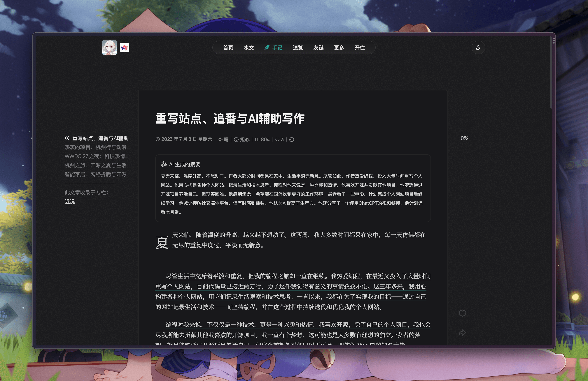The image size is (588, 381).
Task: Open timeline entry 热衷的项目、杭州行与动漫...
Action: click(x=97, y=147)
